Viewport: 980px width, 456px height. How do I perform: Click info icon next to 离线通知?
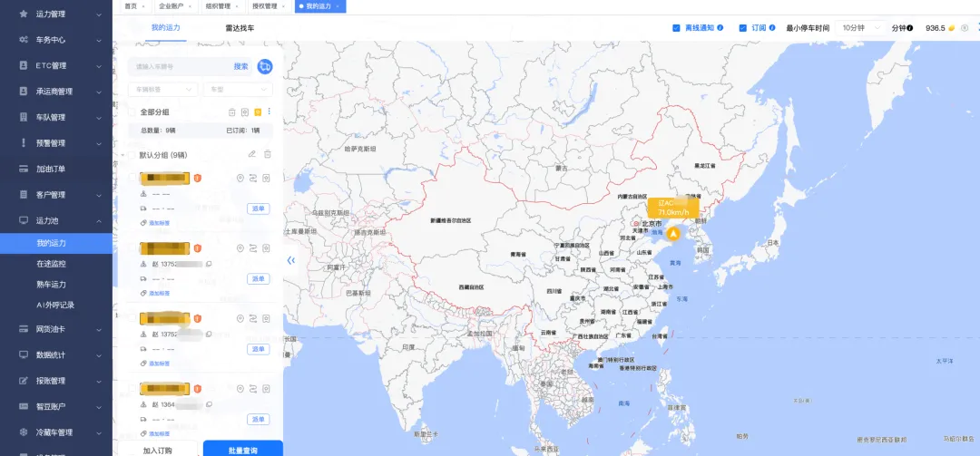[720, 28]
